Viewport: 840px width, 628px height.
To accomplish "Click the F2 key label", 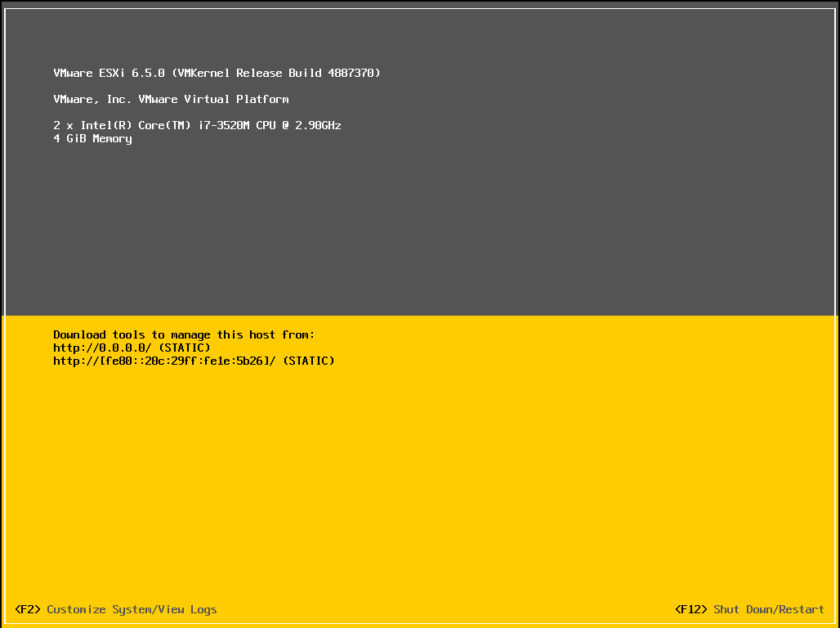I will 27,609.
